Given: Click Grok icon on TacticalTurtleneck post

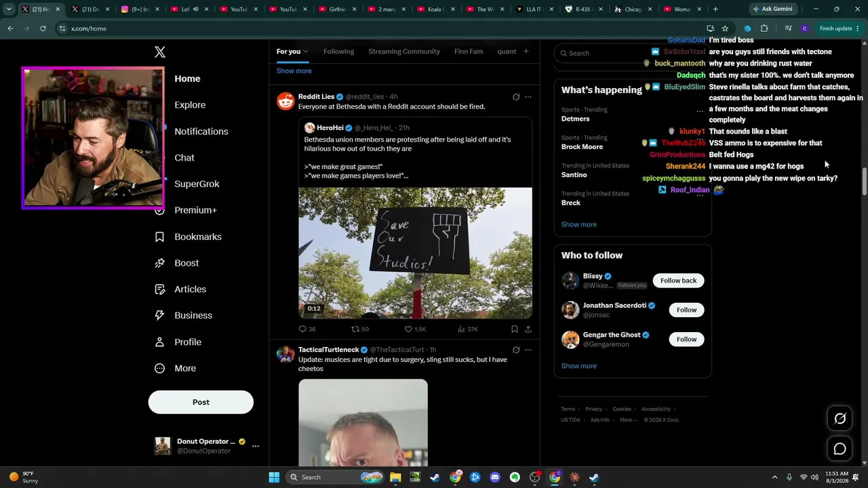Looking at the screenshot, I should coord(516,350).
